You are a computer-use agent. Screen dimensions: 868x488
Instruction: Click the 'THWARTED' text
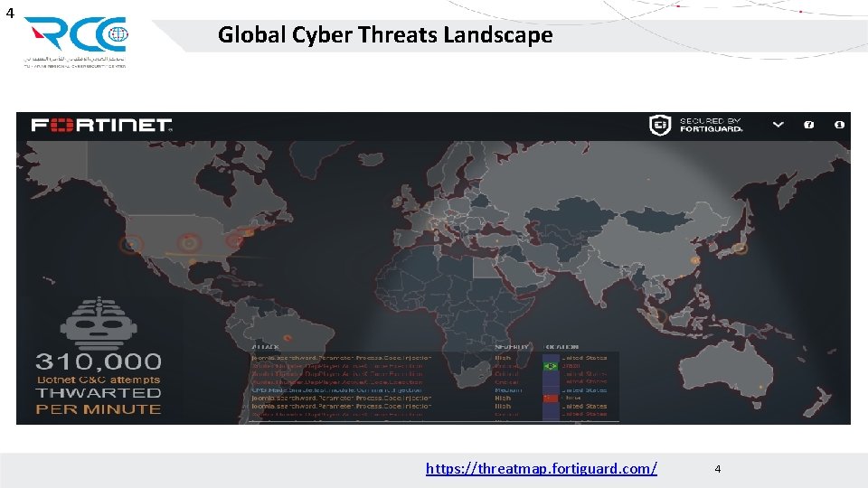click(x=99, y=393)
